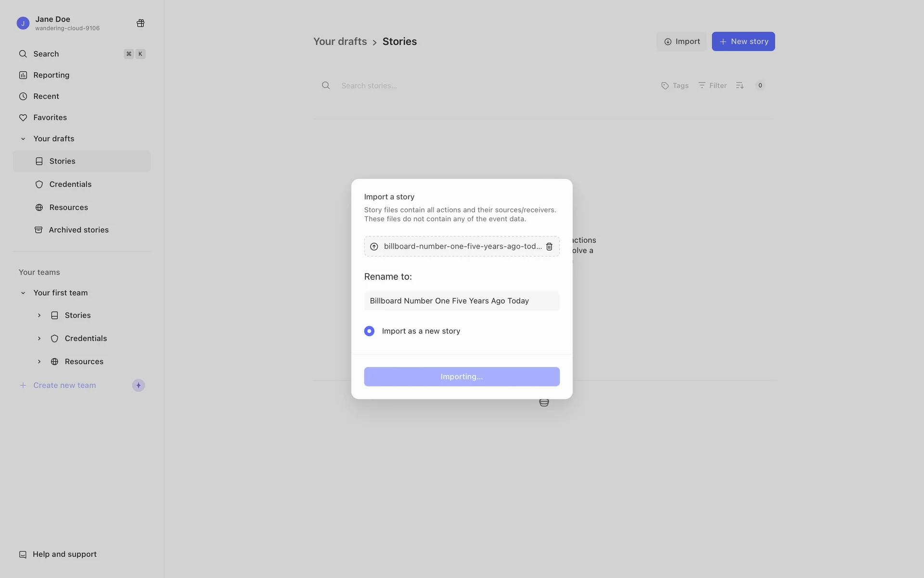Click the New story button
Viewport: 924px width, 578px height.
click(743, 41)
